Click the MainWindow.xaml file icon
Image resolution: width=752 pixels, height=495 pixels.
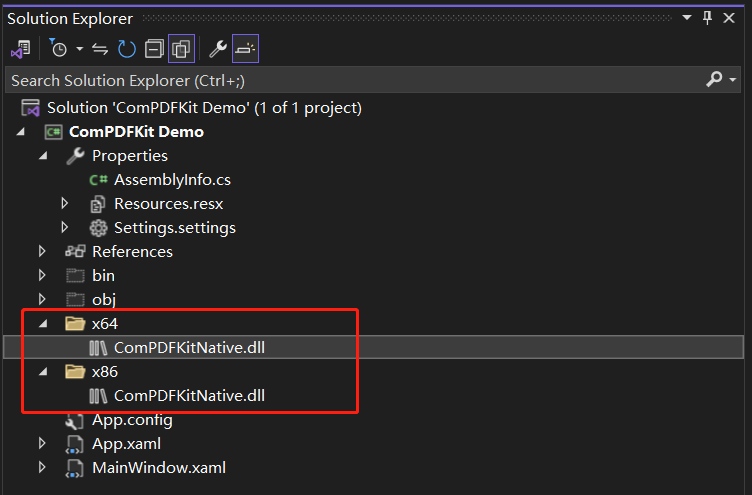(74, 468)
